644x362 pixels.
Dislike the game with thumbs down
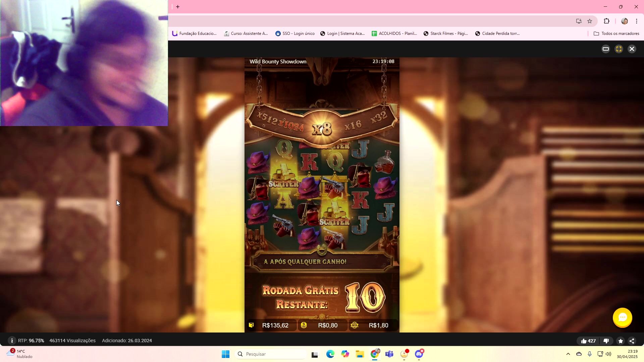coord(606,341)
